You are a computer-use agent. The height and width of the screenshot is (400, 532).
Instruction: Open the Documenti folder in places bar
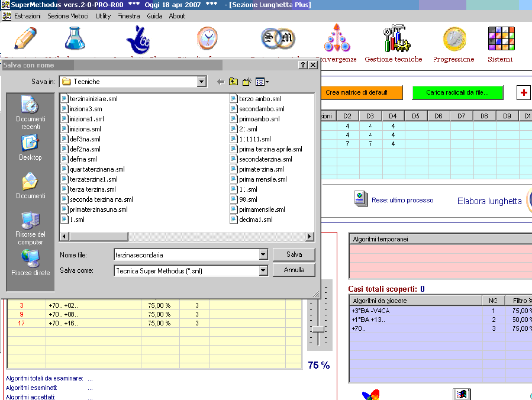[x=30, y=186]
